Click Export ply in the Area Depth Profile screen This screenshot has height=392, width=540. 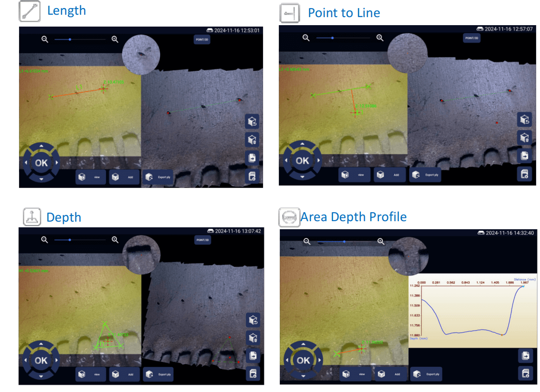[x=426, y=374]
